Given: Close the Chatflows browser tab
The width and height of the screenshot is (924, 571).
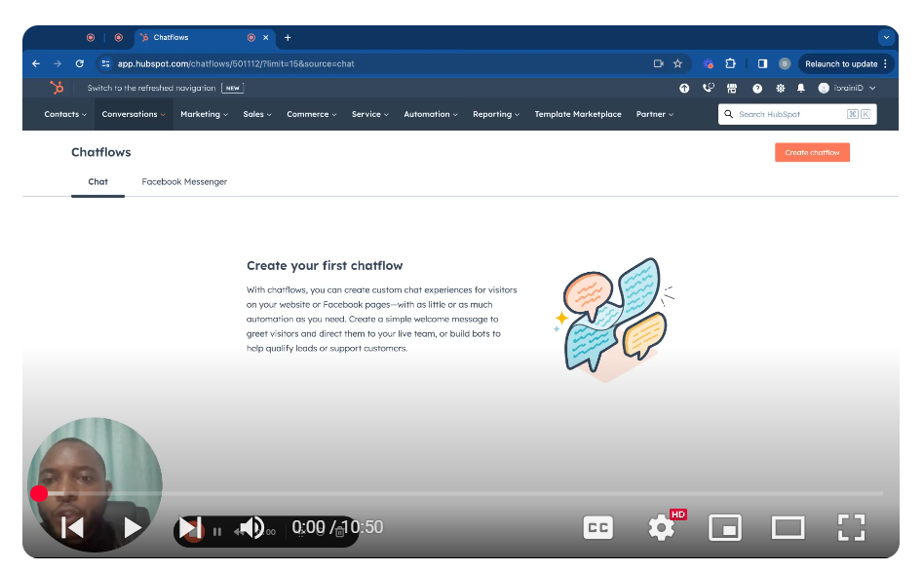Looking at the screenshot, I should 266,38.
